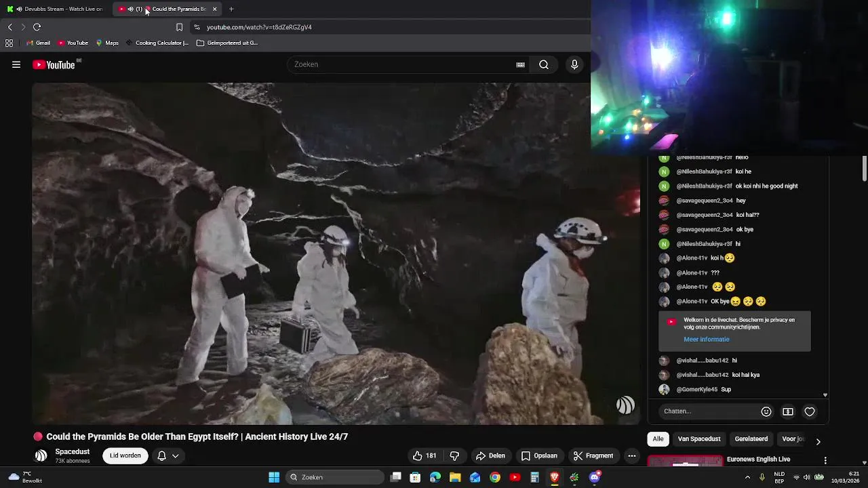Open the Microsoft Store taskbar icon

coord(415,477)
